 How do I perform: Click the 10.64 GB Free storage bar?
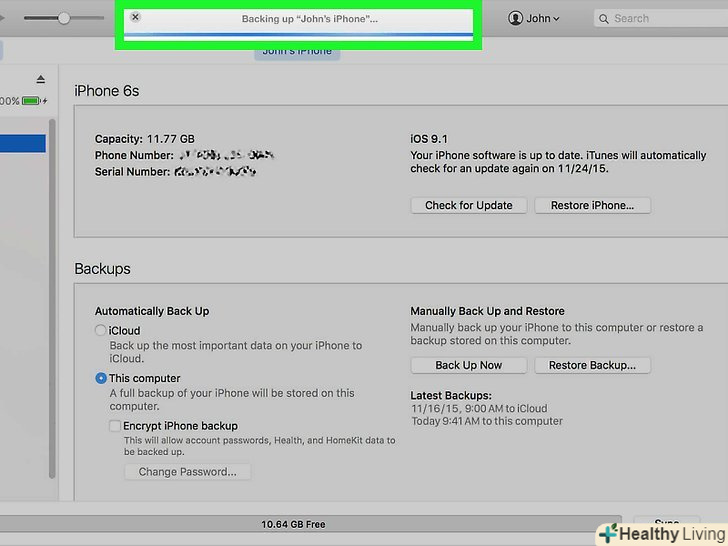coord(310,524)
